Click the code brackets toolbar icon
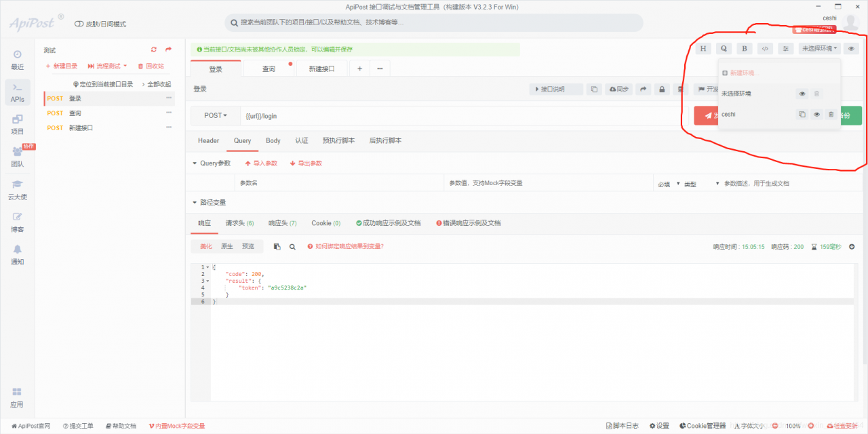868x434 pixels. point(765,49)
